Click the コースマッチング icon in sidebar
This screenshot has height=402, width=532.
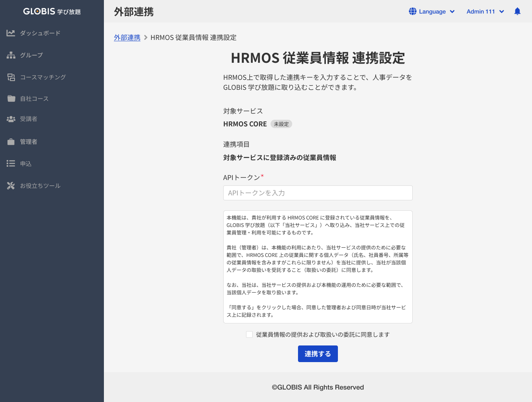pyautogui.click(x=11, y=77)
